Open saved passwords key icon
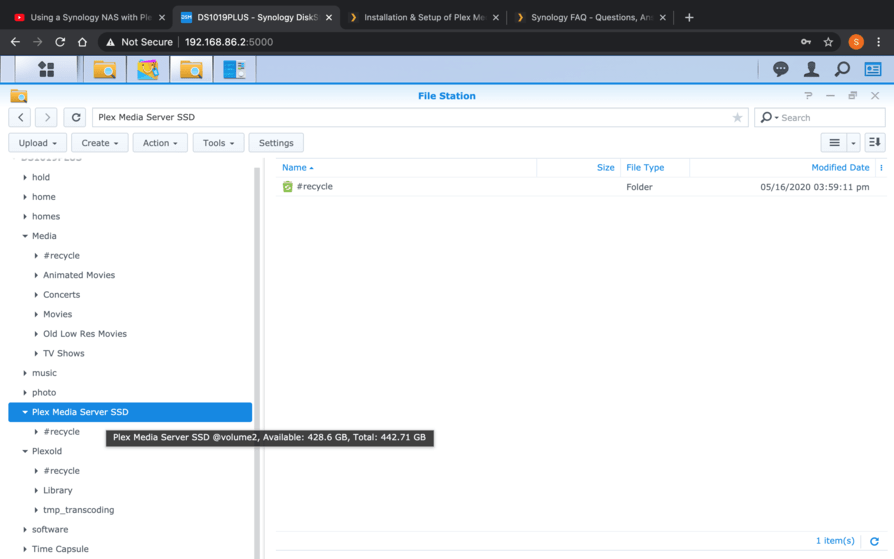894x559 pixels. click(806, 42)
